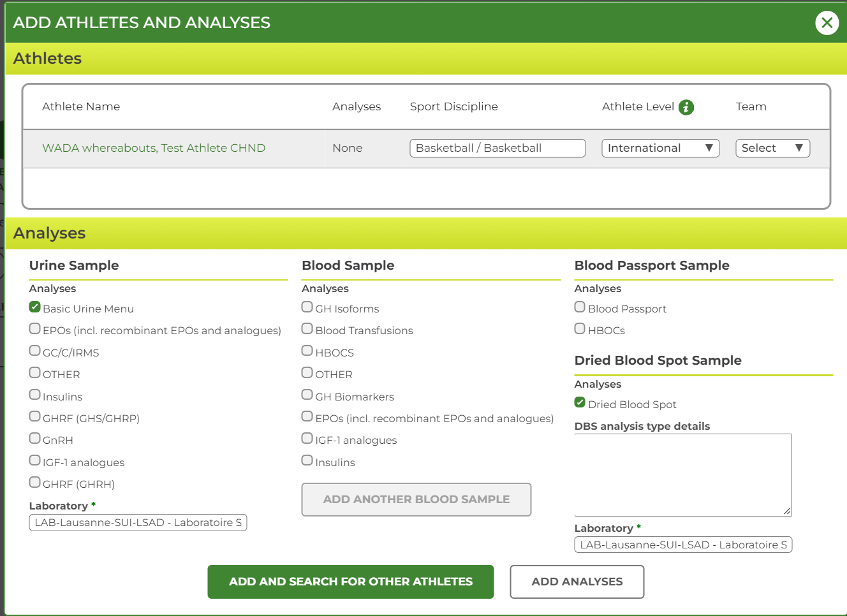This screenshot has height=616, width=847.
Task: Close the Add Athletes and Analyses dialog
Action: click(x=827, y=23)
